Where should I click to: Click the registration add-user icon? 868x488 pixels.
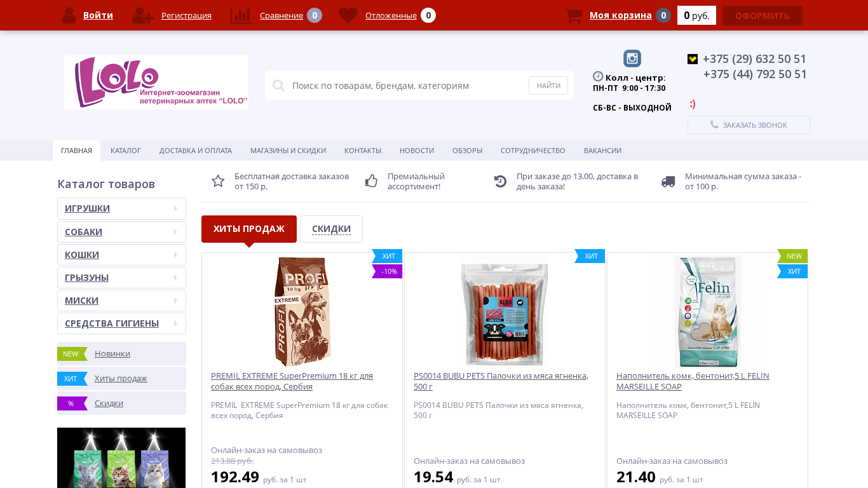tap(143, 15)
